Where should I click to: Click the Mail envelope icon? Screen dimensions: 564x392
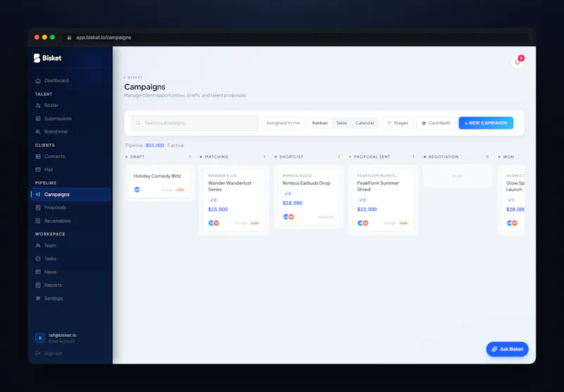click(38, 170)
